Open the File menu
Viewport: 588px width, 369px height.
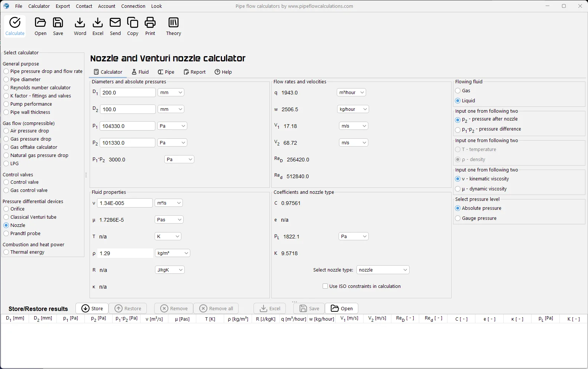[19, 6]
